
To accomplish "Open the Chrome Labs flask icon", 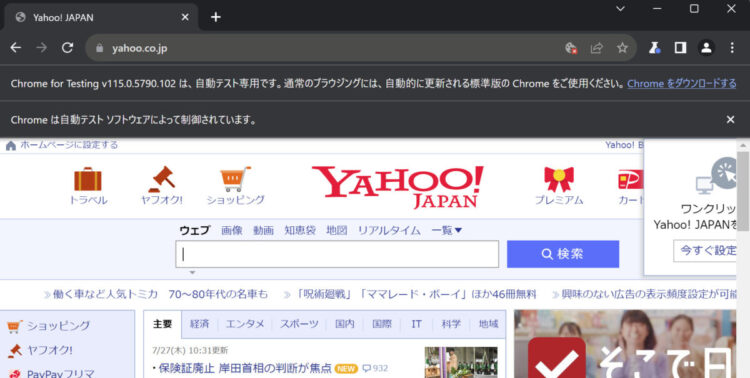I will click(x=654, y=48).
